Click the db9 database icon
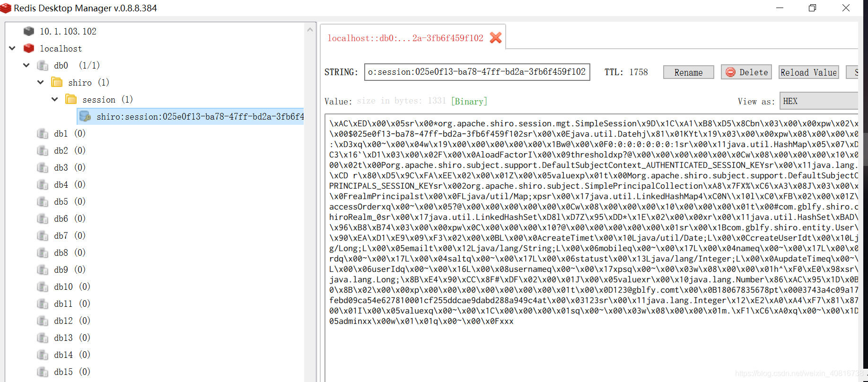This screenshot has height=382, width=868. click(43, 269)
